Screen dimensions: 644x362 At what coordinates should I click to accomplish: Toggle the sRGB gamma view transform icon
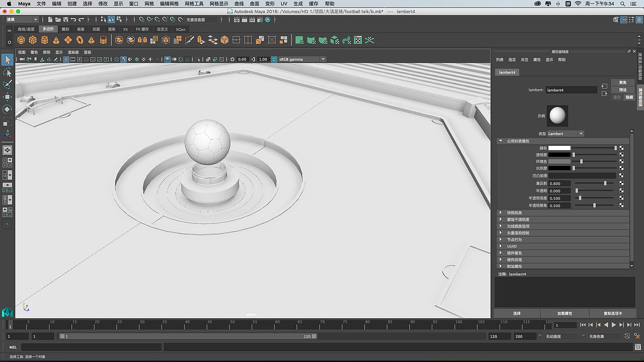275,59
